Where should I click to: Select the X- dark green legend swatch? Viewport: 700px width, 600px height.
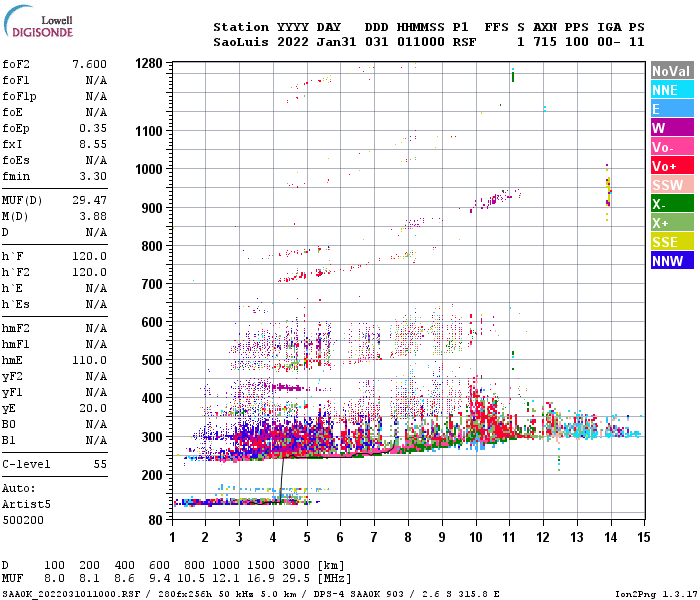coord(672,204)
